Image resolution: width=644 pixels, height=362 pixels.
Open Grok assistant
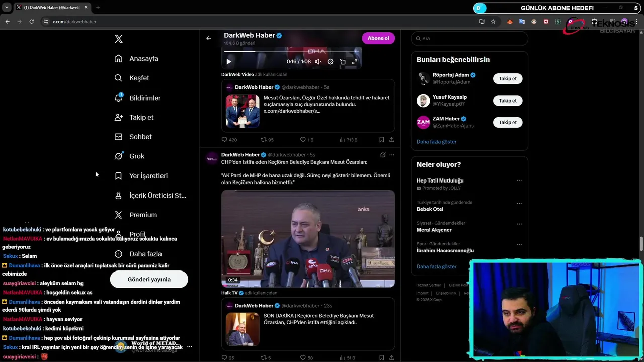[x=129, y=156]
